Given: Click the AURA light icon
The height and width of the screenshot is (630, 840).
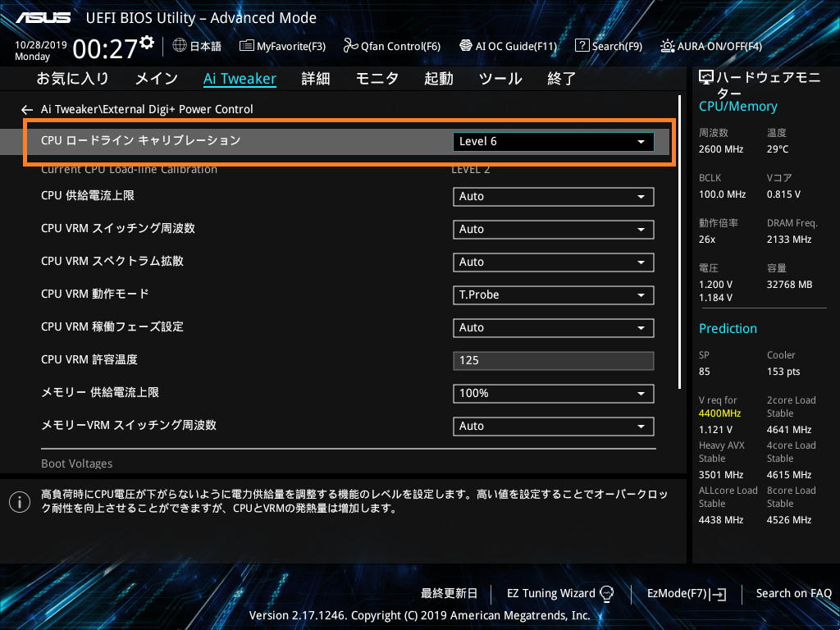Looking at the screenshot, I should 668,46.
